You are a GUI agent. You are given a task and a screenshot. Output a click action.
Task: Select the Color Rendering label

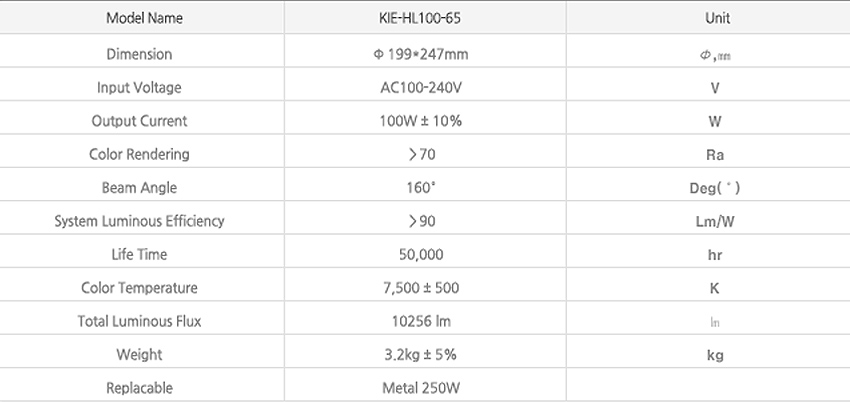coord(139,154)
